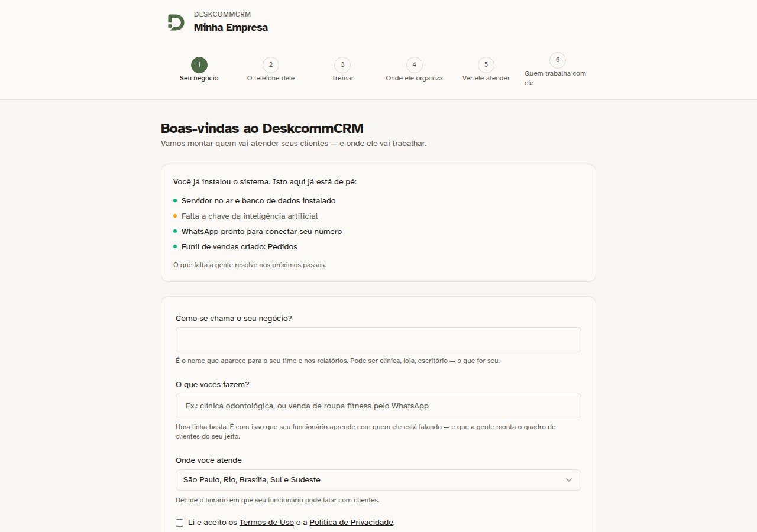Click 'Falta a chave da inteligência artificial'
Screen dimensions: 757x532
(250, 216)
